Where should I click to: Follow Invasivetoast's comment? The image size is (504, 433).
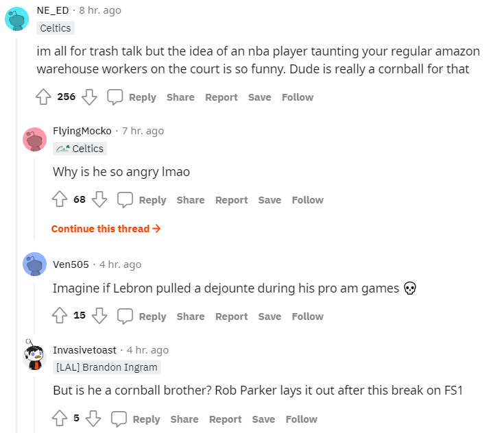tap(302, 419)
